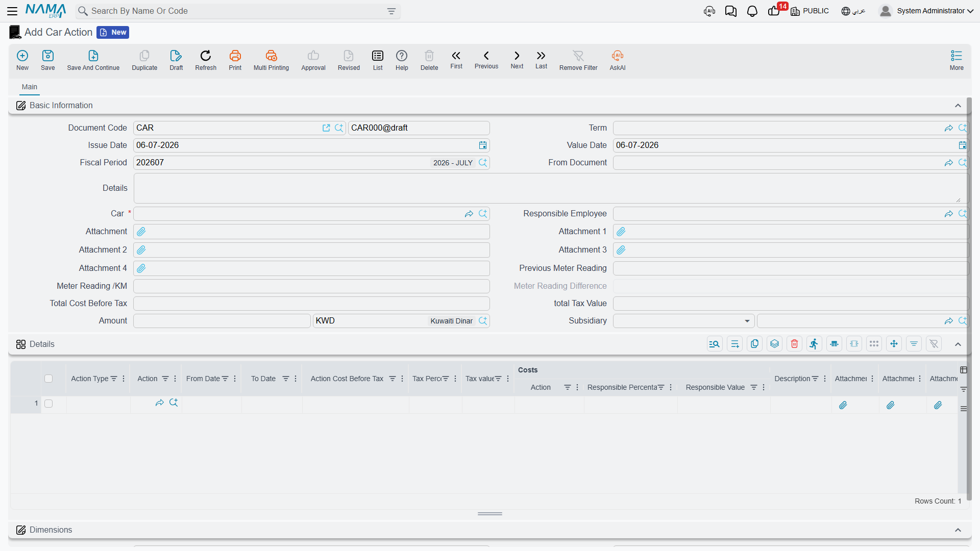The height and width of the screenshot is (551, 980).
Task: Open the Subsidiary dropdown arrow
Action: click(747, 321)
